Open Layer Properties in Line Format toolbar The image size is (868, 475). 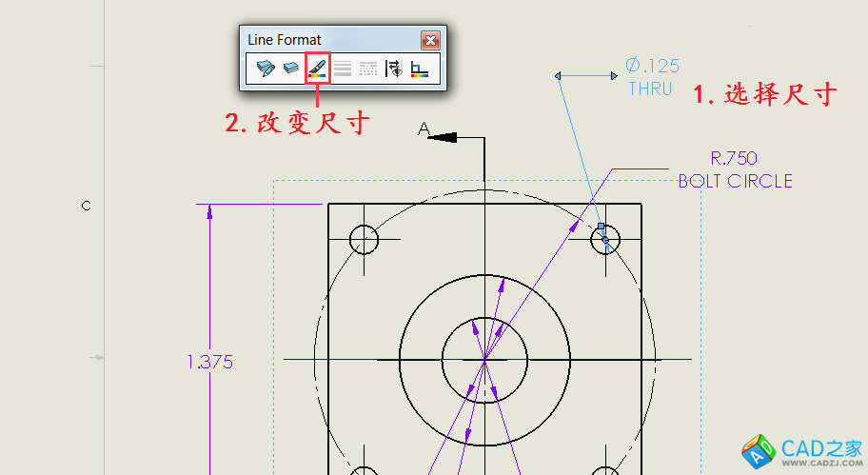266,69
